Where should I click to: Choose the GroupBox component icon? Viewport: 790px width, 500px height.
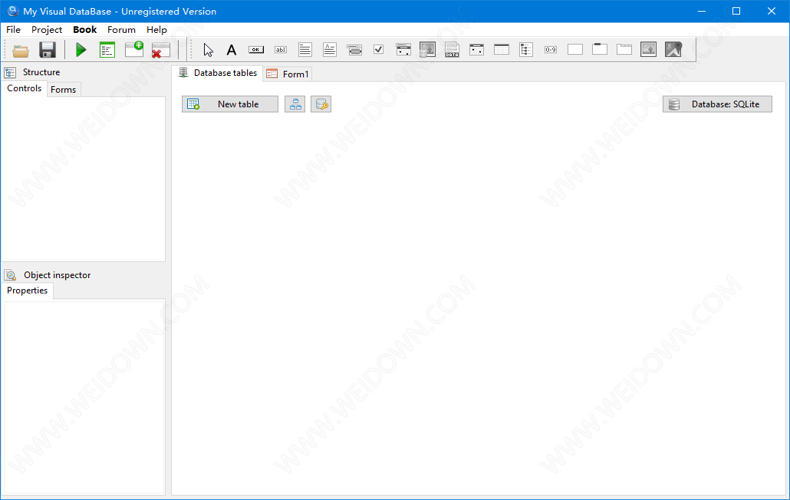[x=600, y=49]
